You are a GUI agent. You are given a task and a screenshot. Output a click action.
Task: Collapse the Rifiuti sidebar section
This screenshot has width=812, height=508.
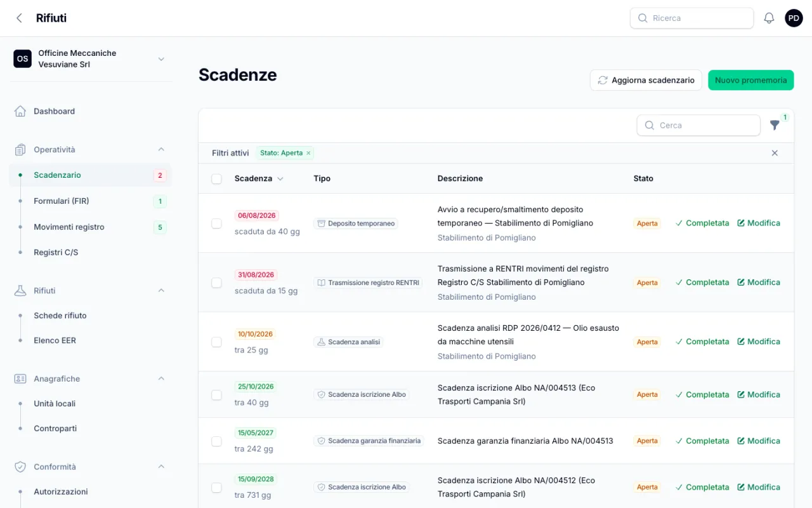161,291
